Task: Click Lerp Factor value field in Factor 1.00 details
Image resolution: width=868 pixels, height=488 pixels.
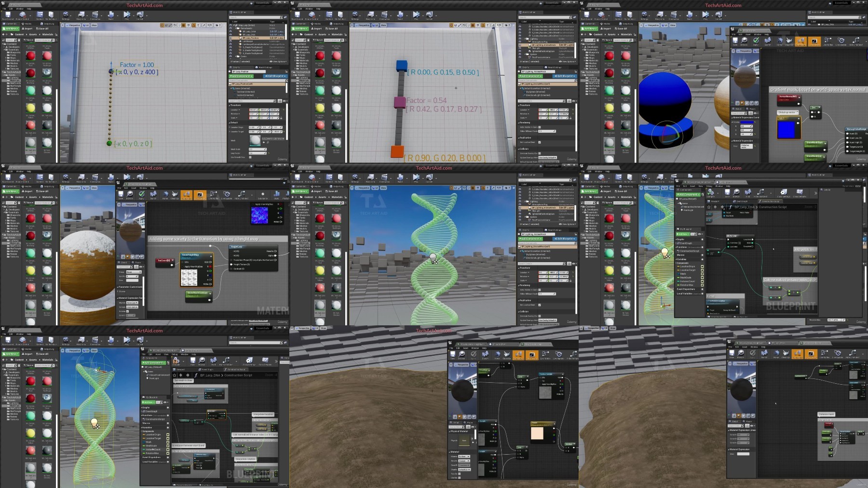Action: tap(258, 153)
